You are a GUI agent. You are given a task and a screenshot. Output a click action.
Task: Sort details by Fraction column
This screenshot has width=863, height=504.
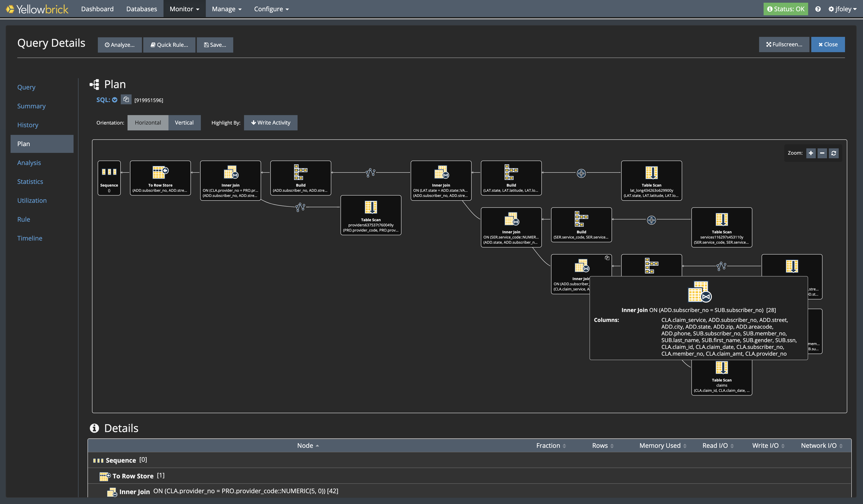click(x=551, y=446)
